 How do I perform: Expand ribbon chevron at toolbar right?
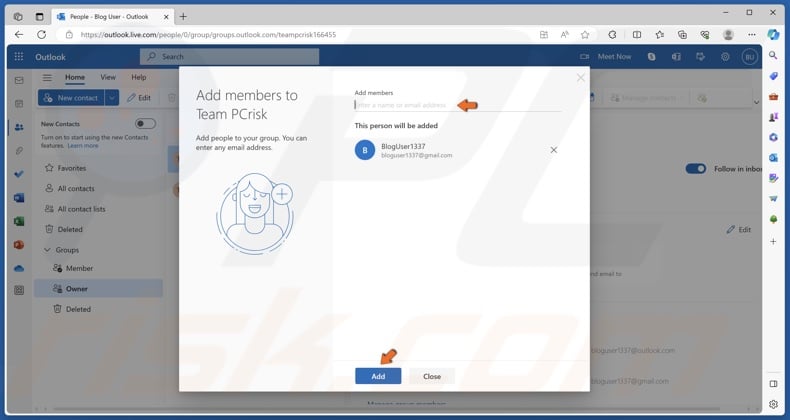click(x=756, y=102)
